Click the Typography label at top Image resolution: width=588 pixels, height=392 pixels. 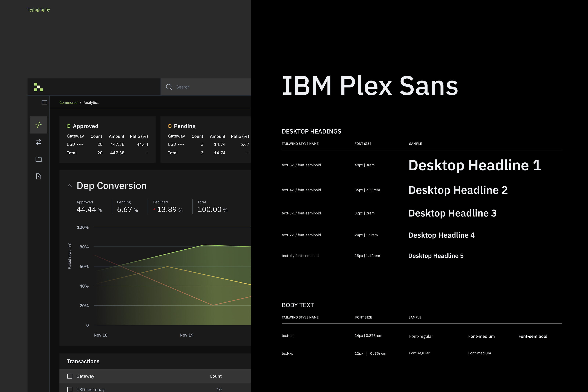[39, 10]
